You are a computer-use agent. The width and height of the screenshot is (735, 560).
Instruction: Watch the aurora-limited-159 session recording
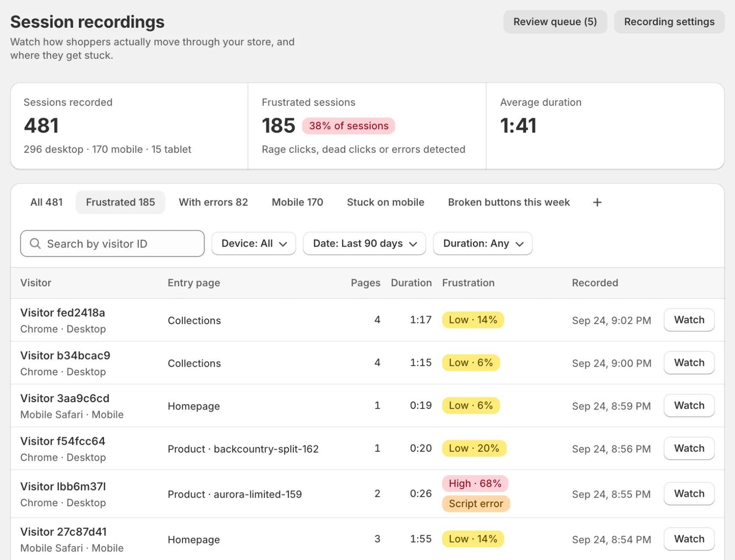[x=689, y=493]
